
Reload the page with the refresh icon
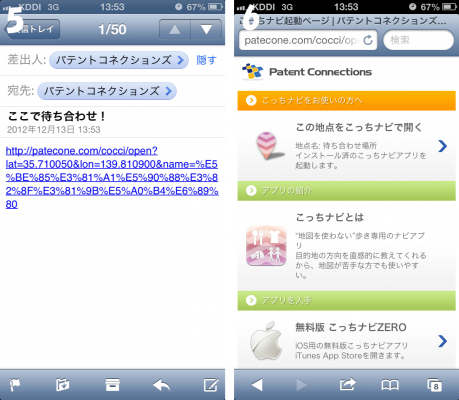(x=368, y=40)
